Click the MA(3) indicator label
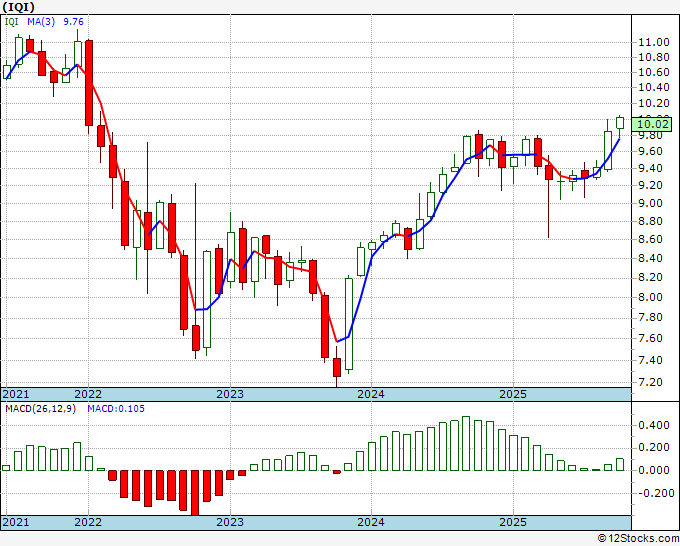 (x=41, y=22)
